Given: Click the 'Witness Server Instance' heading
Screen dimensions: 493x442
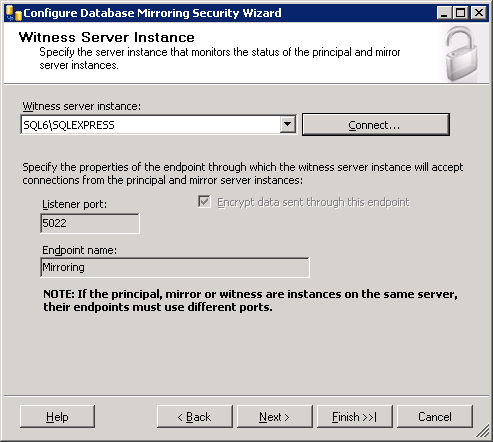Looking at the screenshot, I should click(107, 37).
